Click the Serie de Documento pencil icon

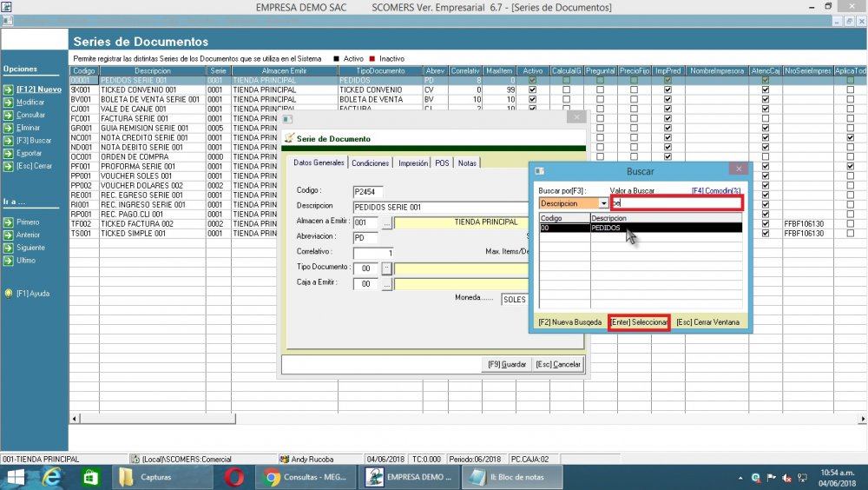click(289, 138)
